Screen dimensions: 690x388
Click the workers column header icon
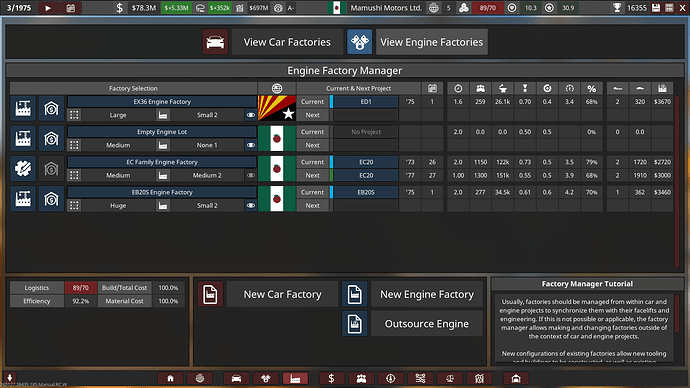point(480,88)
